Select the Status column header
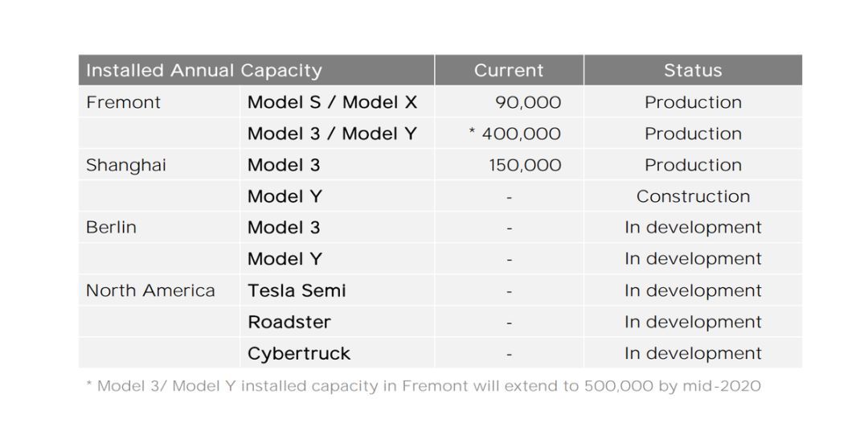This screenshot has height=424, width=868. 693,70
